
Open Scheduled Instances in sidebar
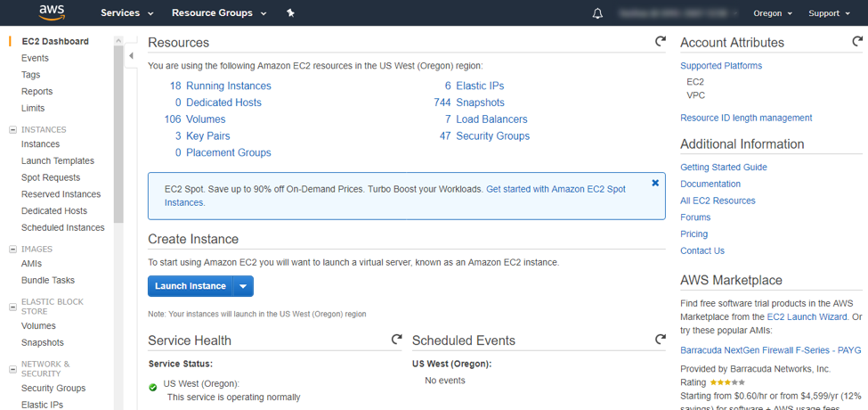[62, 226]
